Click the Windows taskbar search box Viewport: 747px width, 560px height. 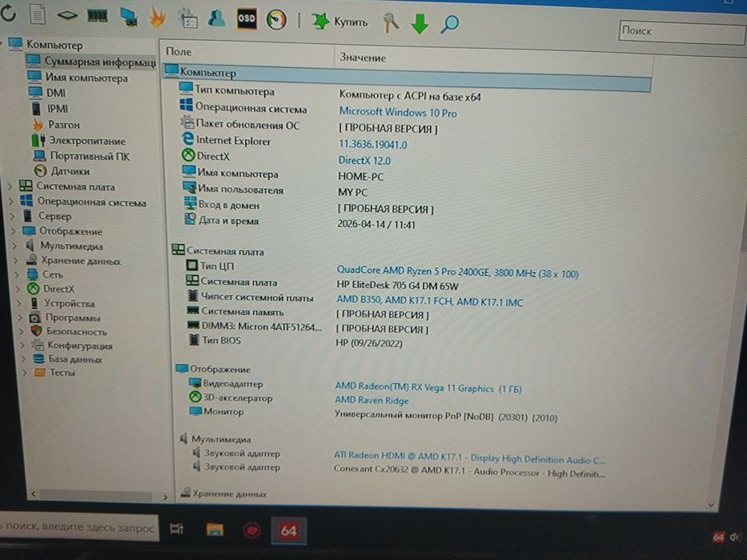click(78, 526)
